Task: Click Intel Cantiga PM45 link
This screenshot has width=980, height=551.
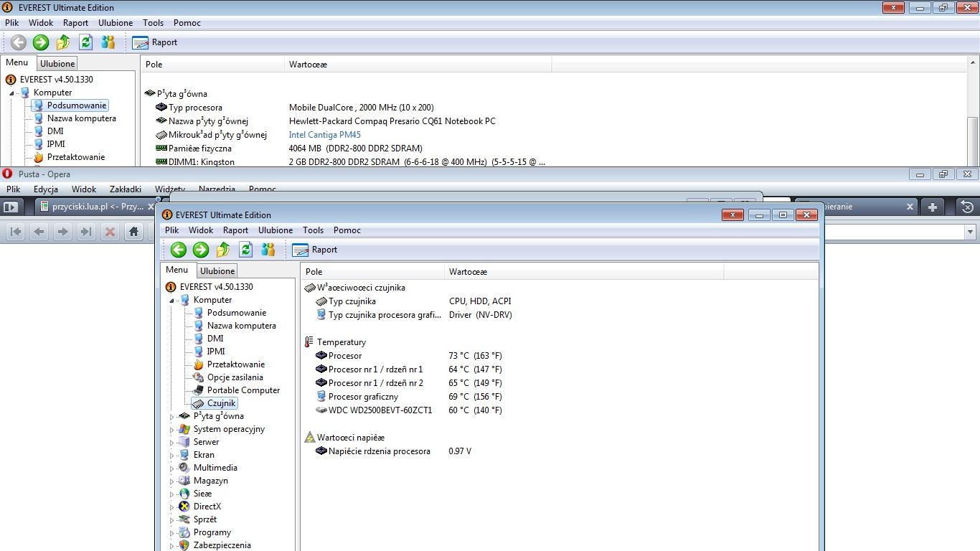Action: (x=324, y=135)
